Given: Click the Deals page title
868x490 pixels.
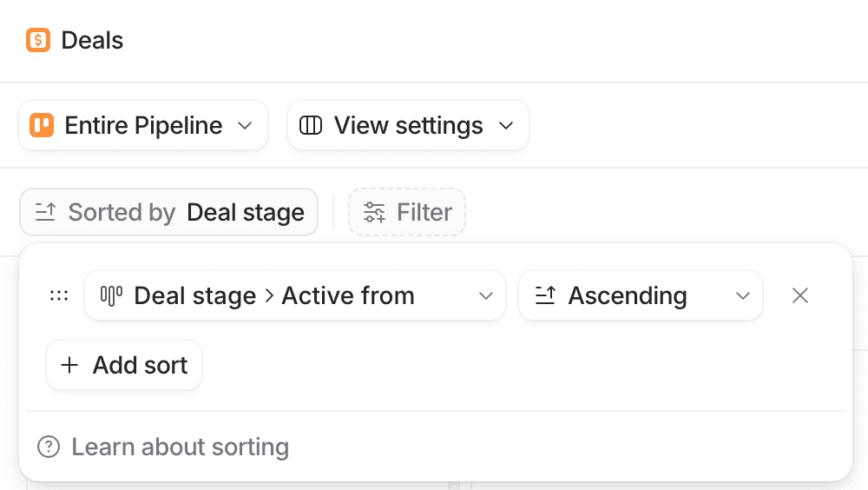Looking at the screenshot, I should (x=92, y=40).
